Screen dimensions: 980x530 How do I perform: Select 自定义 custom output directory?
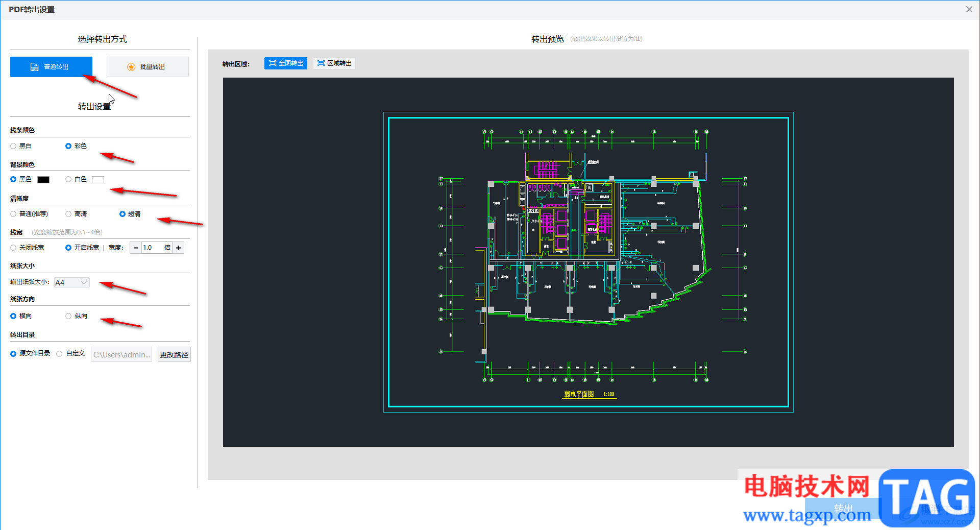(x=60, y=354)
